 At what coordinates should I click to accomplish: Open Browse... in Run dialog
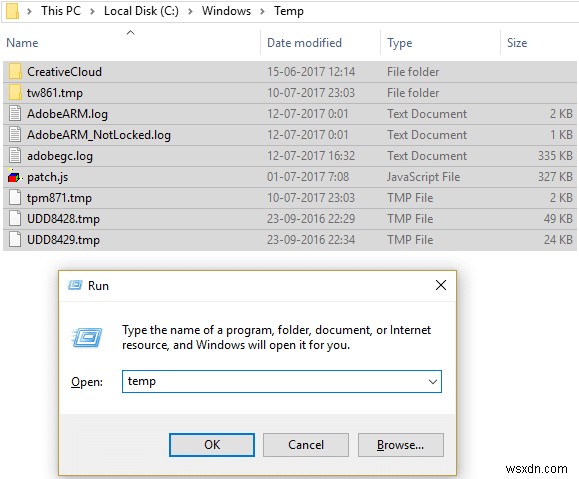pyautogui.click(x=401, y=445)
